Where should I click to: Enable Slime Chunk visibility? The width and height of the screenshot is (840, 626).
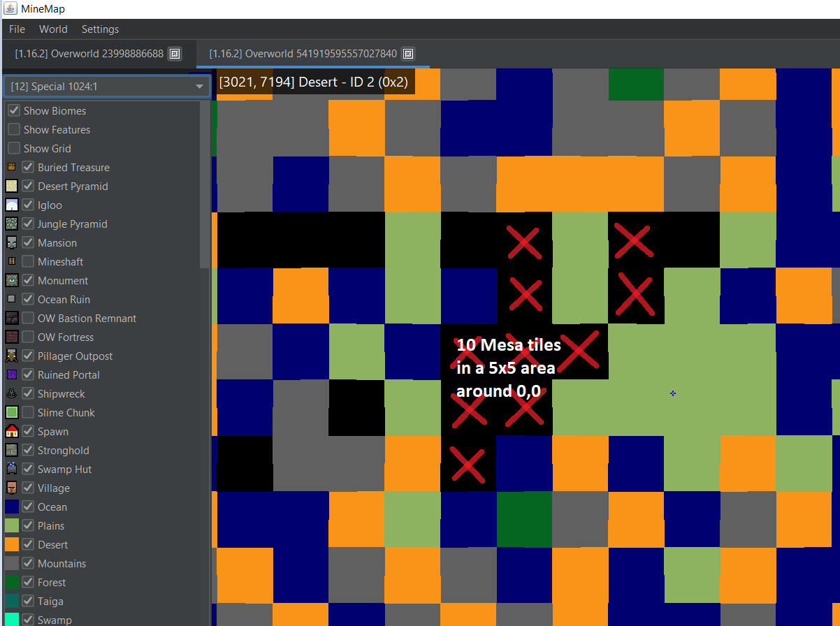[27, 412]
